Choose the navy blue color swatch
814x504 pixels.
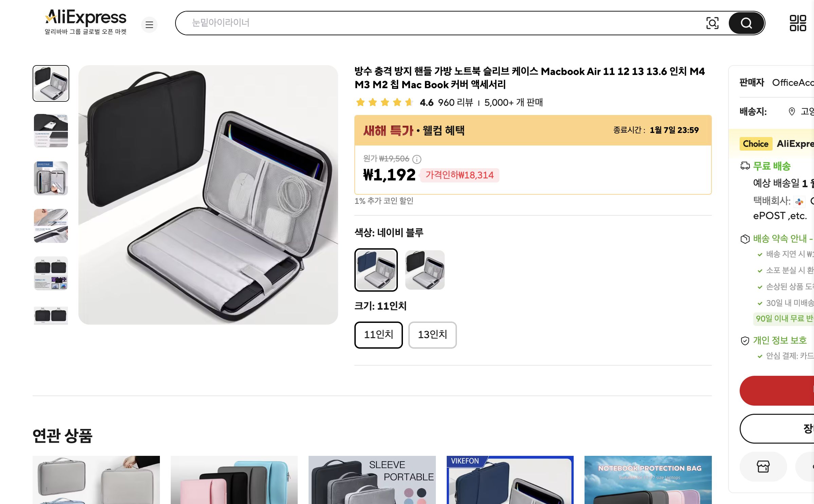[376, 270]
